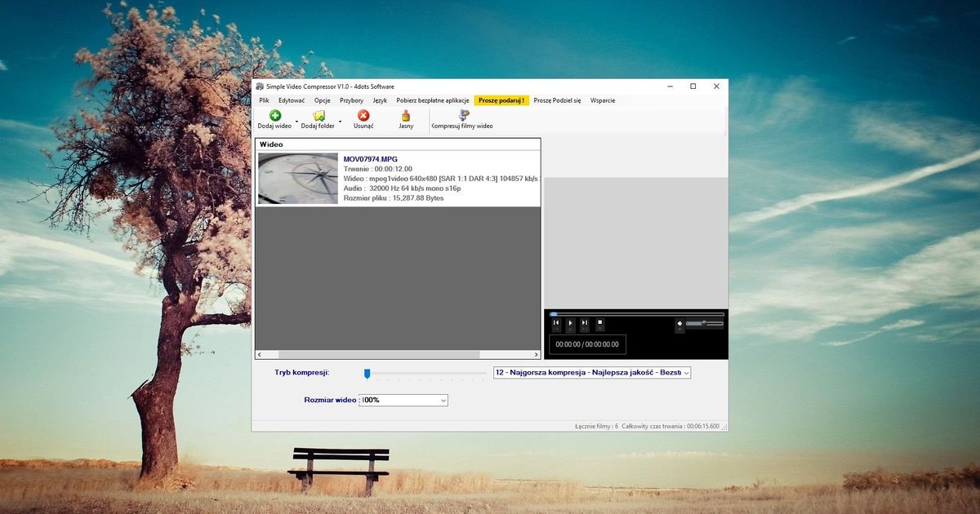Open the Edytować menu
This screenshot has width=980, height=514.
pos(292,100)
